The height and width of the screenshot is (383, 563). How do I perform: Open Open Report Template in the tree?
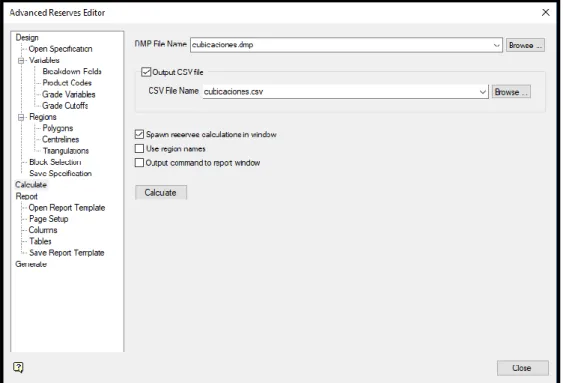point(67,207)
